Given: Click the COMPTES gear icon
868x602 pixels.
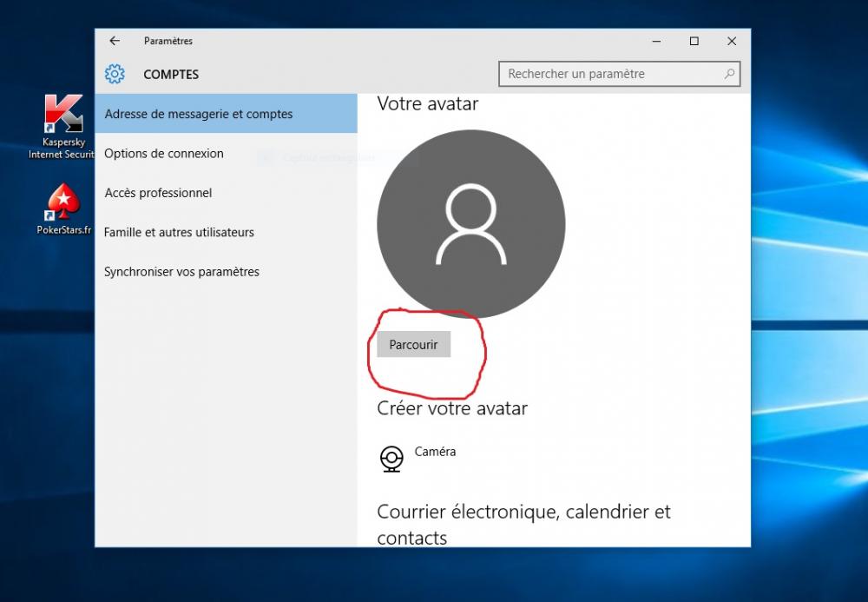Looking at the screenshot, I should tap(115, 75).
